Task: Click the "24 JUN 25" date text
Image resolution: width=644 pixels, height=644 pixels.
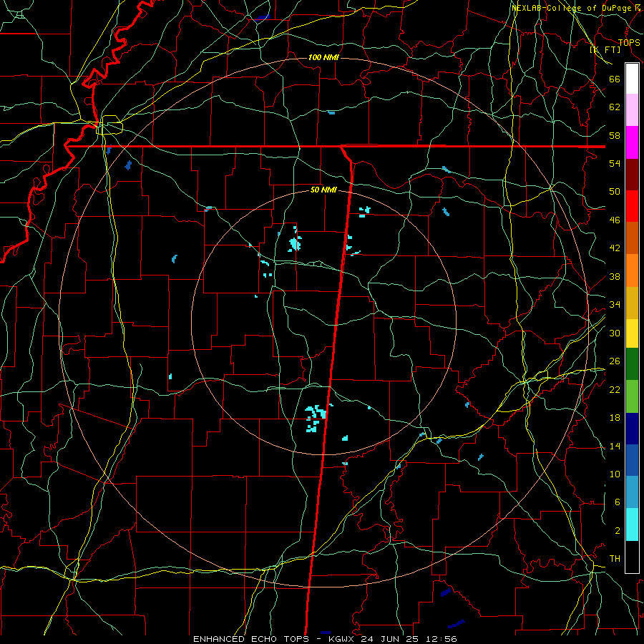Action: [x=392, y=639]
